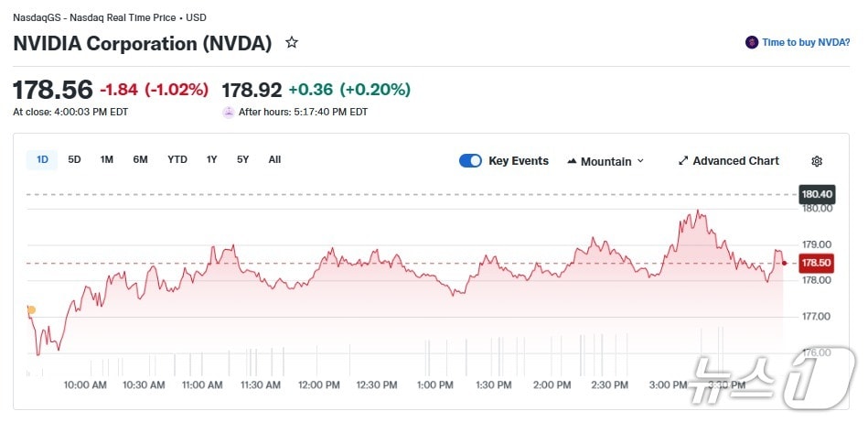Viewport: 868px width, 422px height.
Task: Toggle the Key Events switch
Action: click(470, 161)
